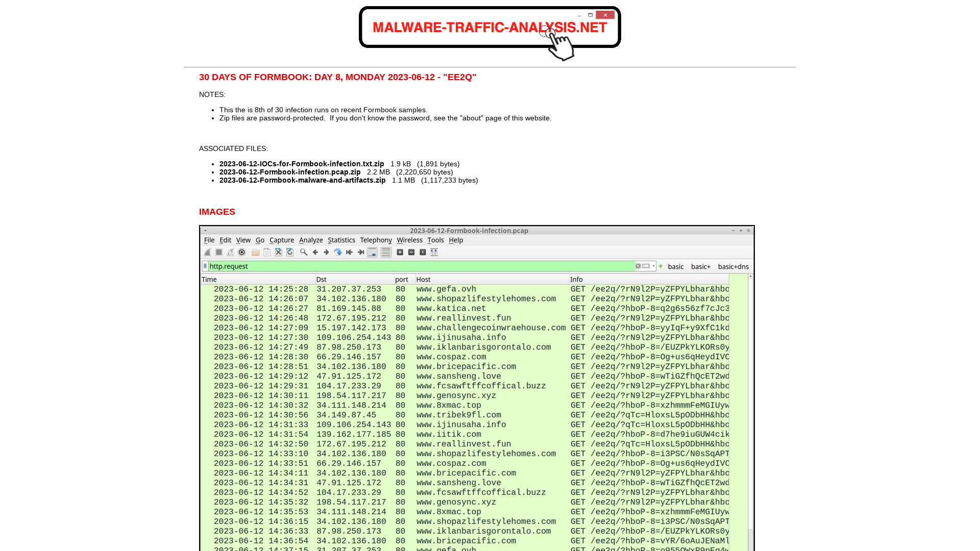The image size is (980, 551).
Task: Click the Apply filter arrow icon
Action: click(x=646, y=266)
